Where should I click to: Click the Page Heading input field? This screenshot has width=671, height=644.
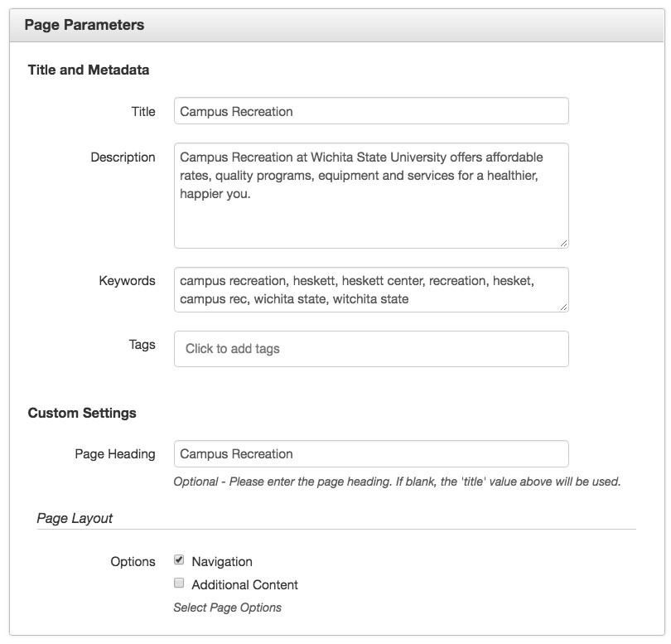tap(371, 454)
